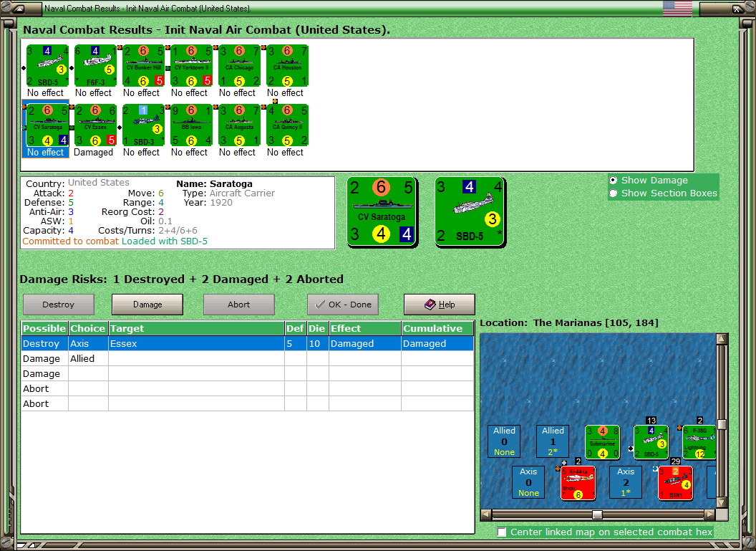Click the Axis 2 section box

(x=625, y=482)
